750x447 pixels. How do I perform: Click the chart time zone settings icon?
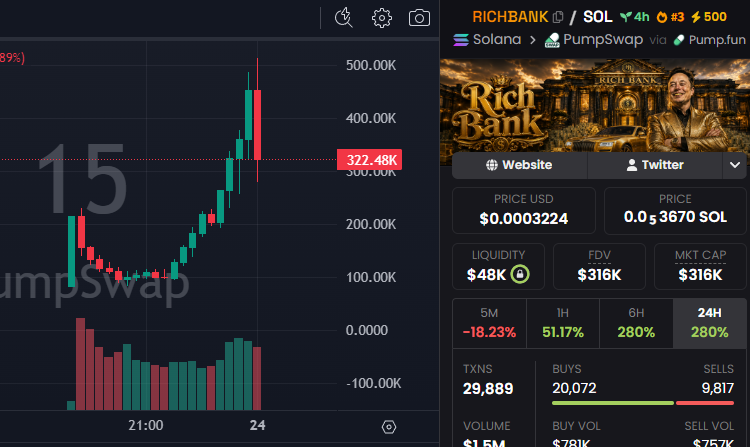click(388, 426)
